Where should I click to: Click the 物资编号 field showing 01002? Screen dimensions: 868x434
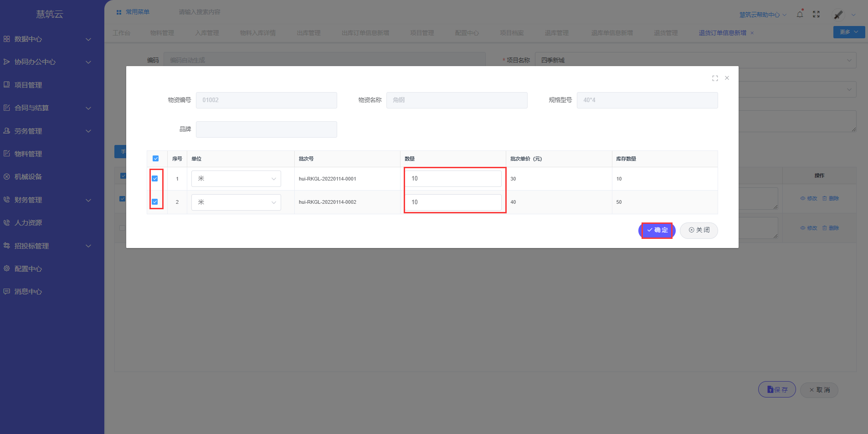[x=267, y=100]
